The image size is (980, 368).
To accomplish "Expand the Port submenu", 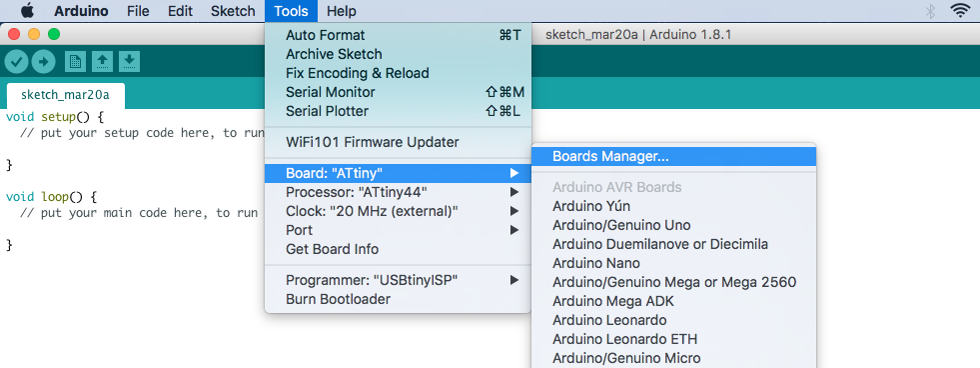I will tap(398, 230).
